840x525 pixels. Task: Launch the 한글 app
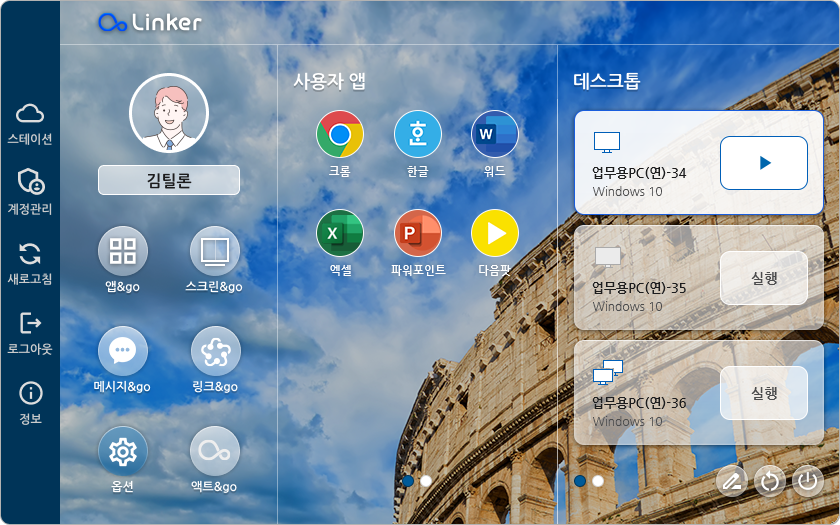pos(418,134)
